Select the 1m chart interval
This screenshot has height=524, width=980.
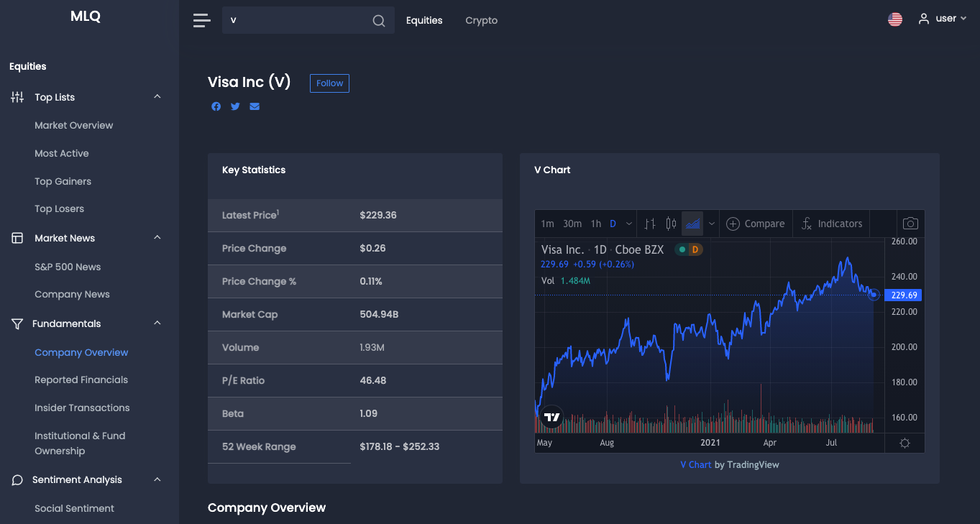pos(547,224)
